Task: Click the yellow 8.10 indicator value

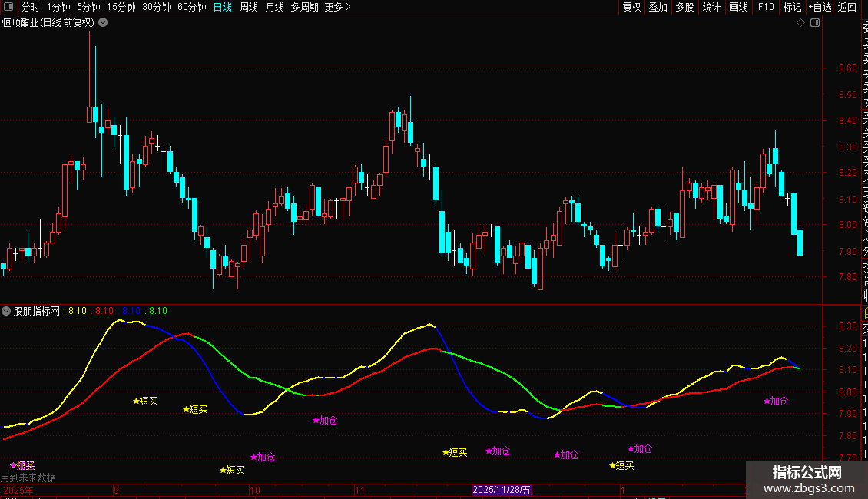Action: [78, 311]
